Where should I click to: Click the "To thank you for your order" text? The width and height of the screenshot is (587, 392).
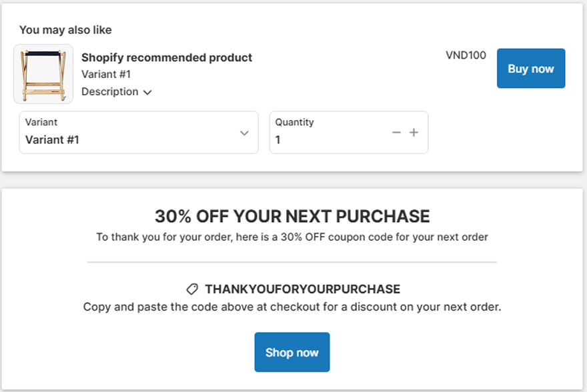[x=292, y=237]
